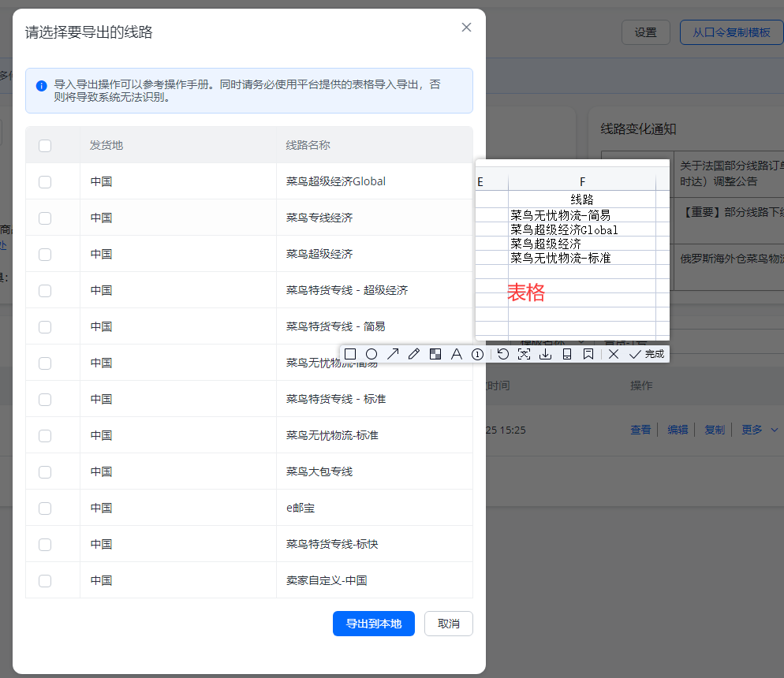784x678 pixels.
Task: Check the box for 菜鸟专线经济
Action: pyautogui.click(x=45, y=218)
